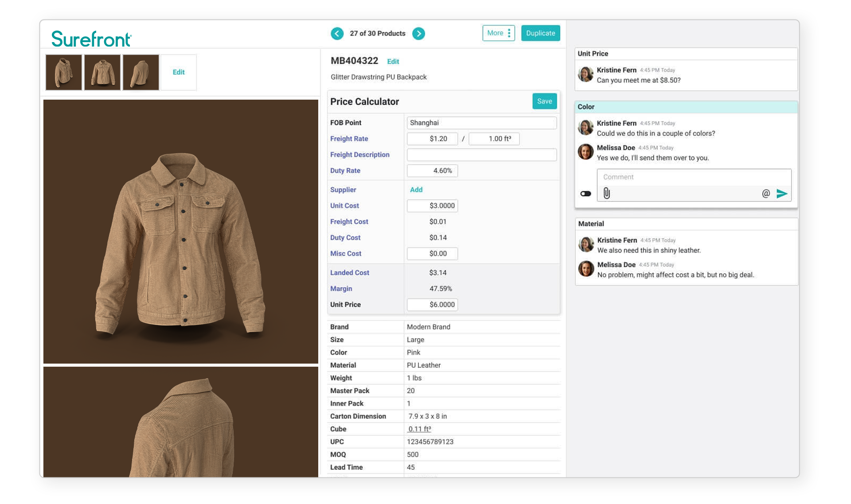Click the comment 'Can you meet me at $8.50?'
The width and height of the screenshot is (851, 504).
click(639, 80)
